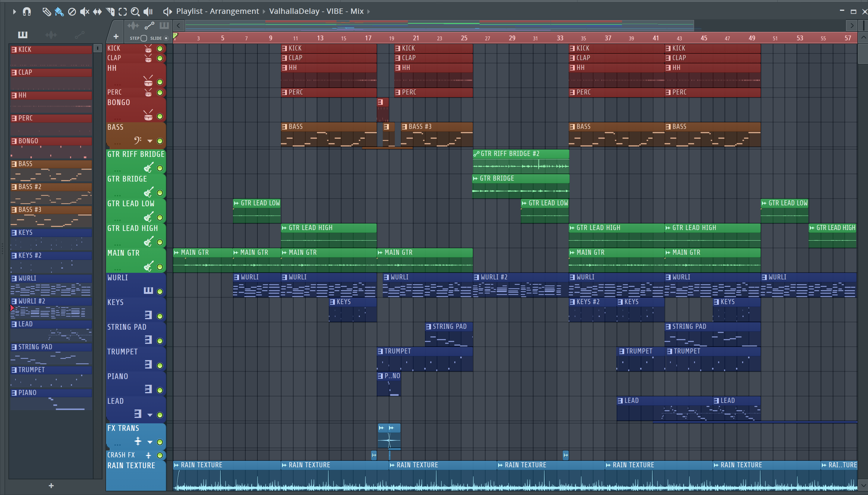The image size is (868, 495).
Task: Mute the MAIN GTR track LED
Action: 159,267
